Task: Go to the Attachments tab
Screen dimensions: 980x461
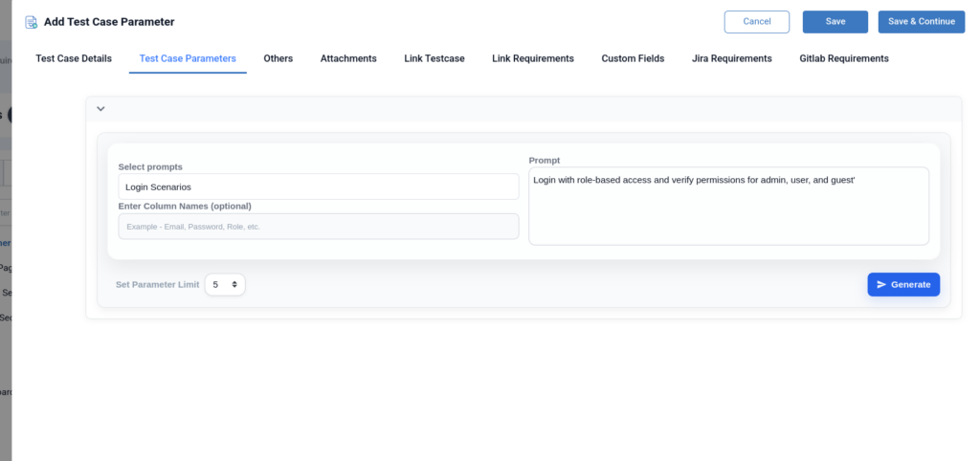Action: click(348, 58)
